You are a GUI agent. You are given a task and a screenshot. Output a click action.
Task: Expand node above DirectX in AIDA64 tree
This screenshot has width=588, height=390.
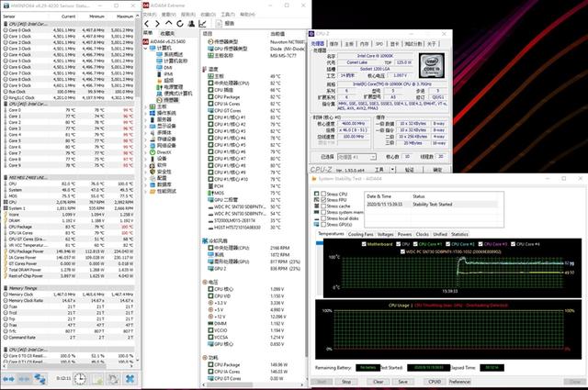146,145
